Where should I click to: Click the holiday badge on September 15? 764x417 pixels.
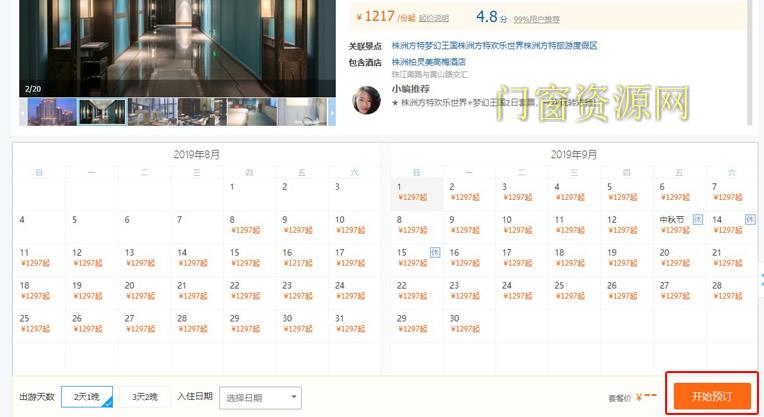435,252
